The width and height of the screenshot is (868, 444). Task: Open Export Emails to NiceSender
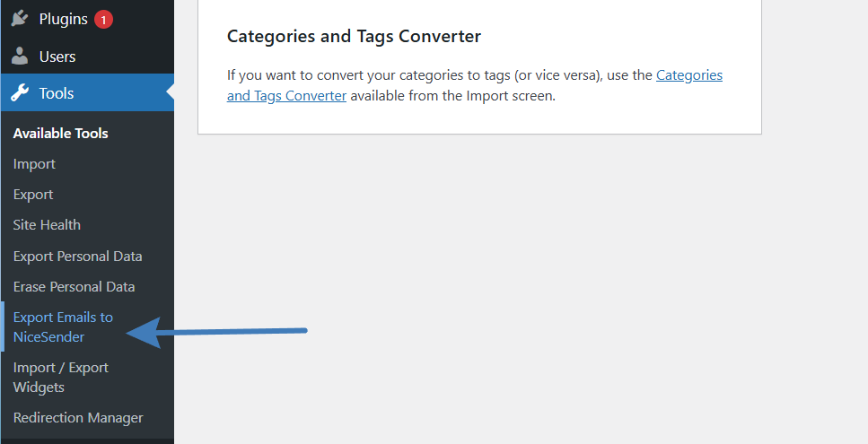63,326
